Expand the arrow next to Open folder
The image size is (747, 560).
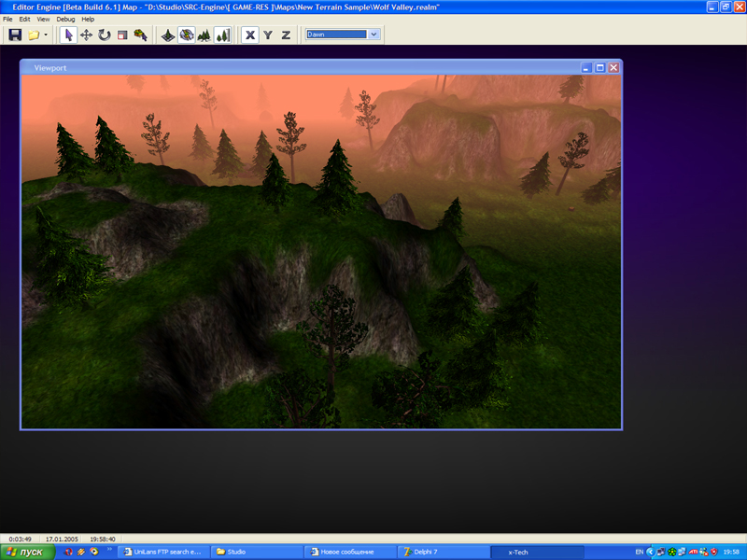click(x=46, y=35)
